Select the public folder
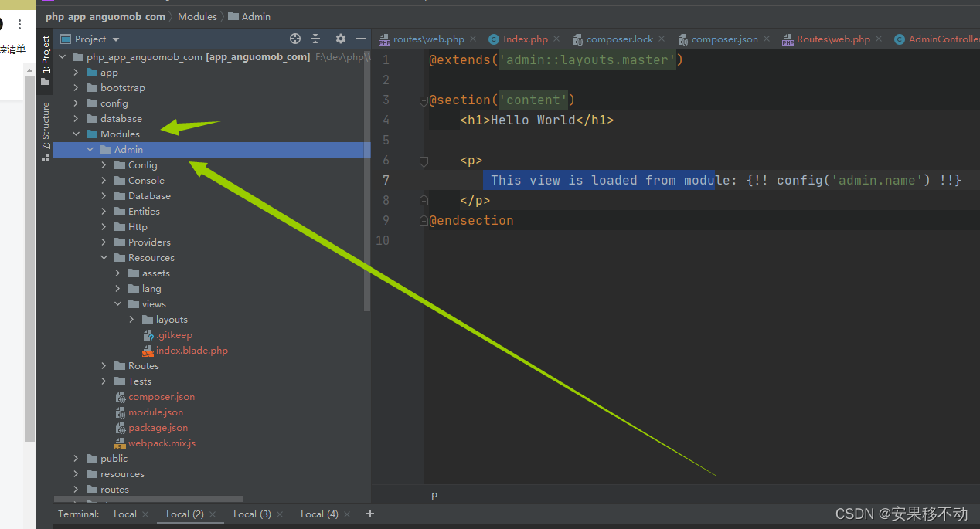Screen dimensions: 980x529 point(114,459)
